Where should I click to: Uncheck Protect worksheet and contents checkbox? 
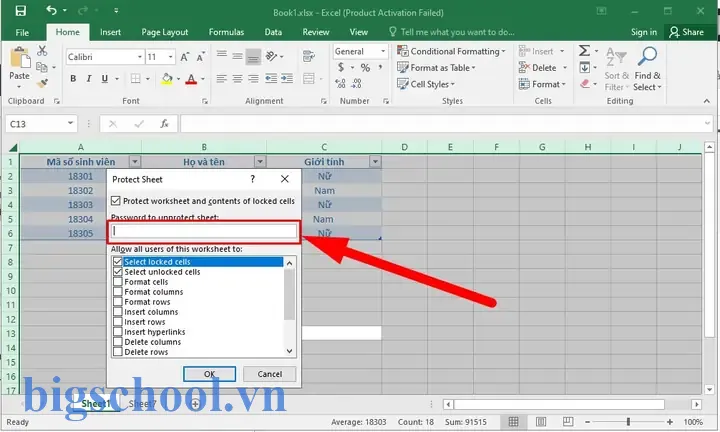116,201
